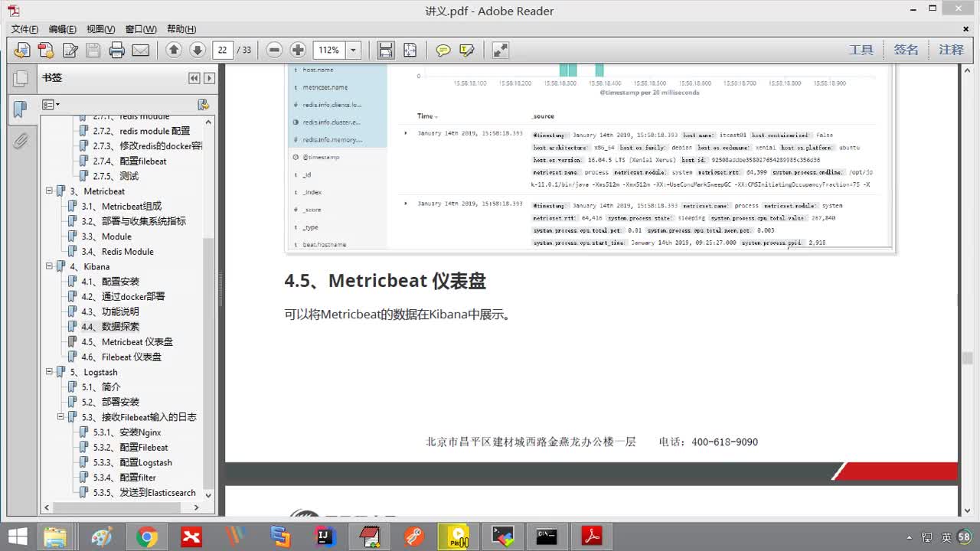The image size is (980, 551).
Task: Select bookmark 5.3.3 配置Logstash
Action: coord(132,462)
